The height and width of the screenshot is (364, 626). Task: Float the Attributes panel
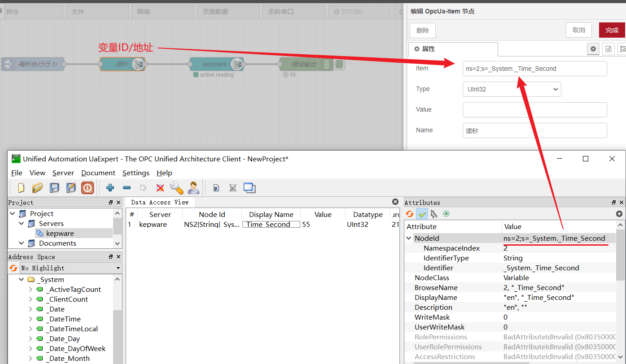coord(614,203)
